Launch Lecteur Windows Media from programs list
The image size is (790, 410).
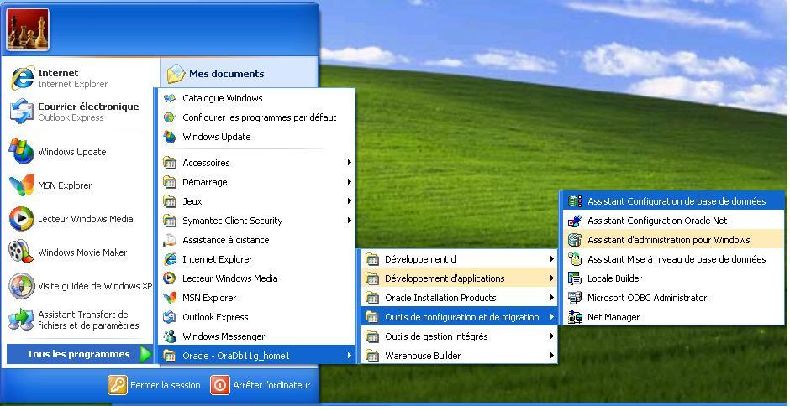(257, 278)
